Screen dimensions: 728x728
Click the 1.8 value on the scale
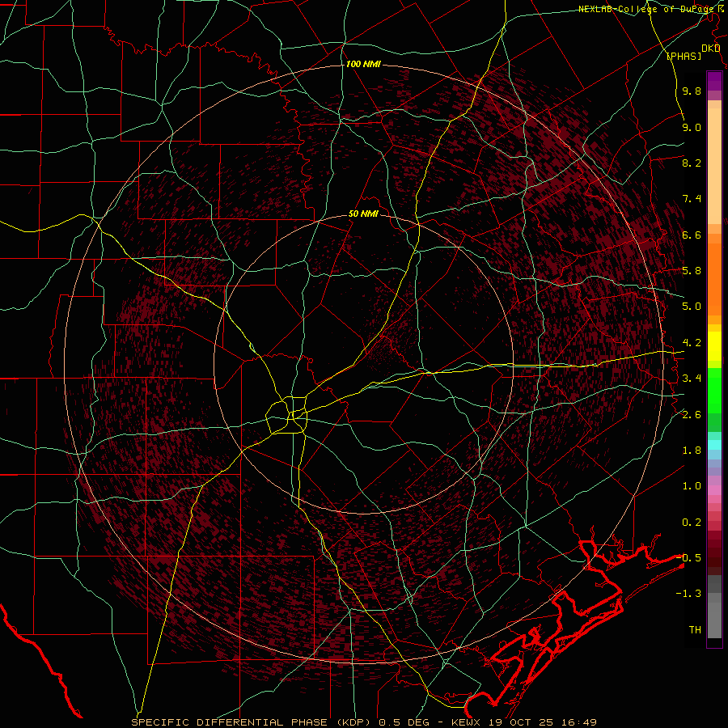[692, 451]
